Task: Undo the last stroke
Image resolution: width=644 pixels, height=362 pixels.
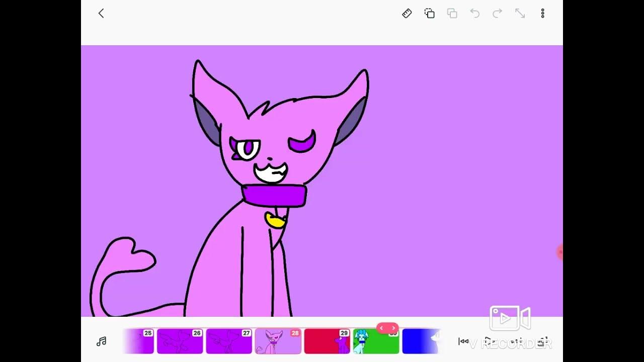Action: [x=475, y=14]
